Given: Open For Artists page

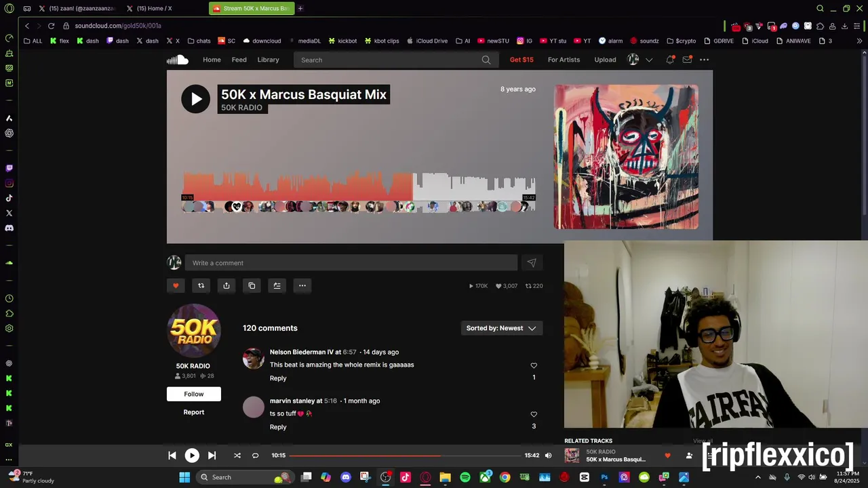Looking at the screenshot, I should (x=564, y=60).
